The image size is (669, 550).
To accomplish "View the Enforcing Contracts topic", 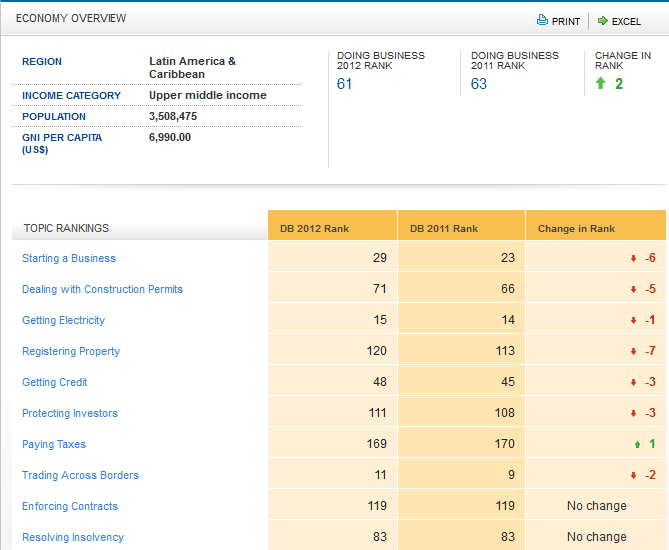I will [70, 506].
